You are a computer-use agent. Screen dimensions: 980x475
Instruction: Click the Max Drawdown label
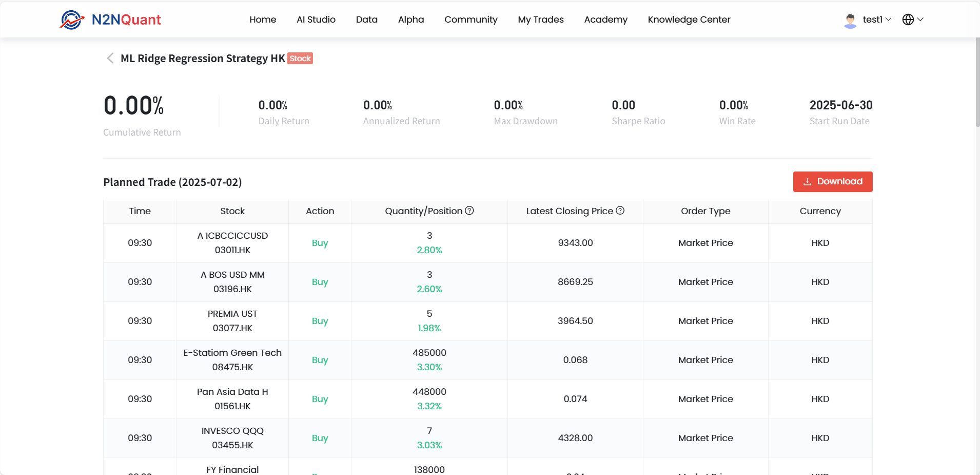pyautogui.click(x=525, y=121)
